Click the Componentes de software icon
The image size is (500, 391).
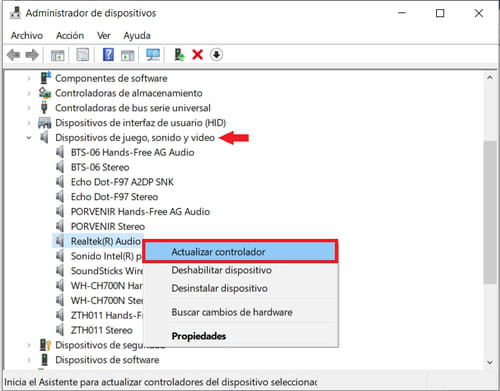[x=45, y=78]
